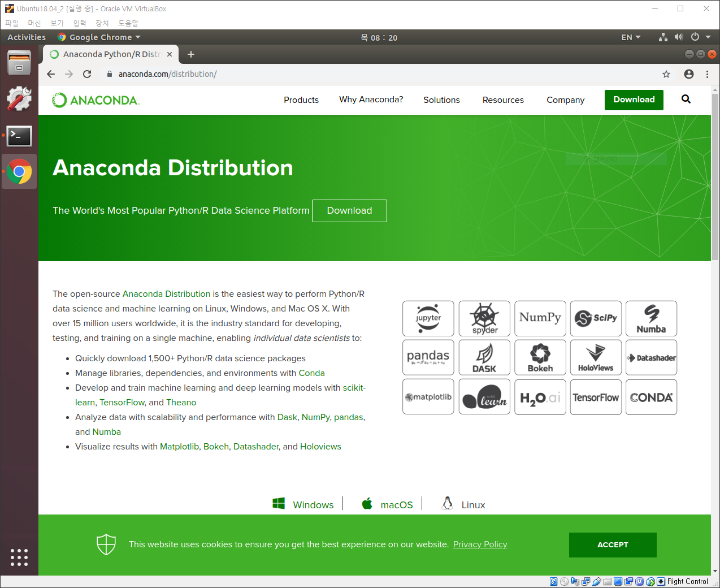The height and width of the screenshot is (588, 720).
Task: Click the DASK logo tile
Action: coord(484,357)
